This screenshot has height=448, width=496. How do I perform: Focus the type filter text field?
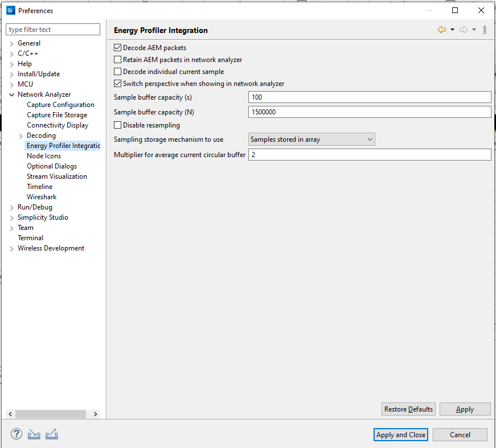pos(53,30)
